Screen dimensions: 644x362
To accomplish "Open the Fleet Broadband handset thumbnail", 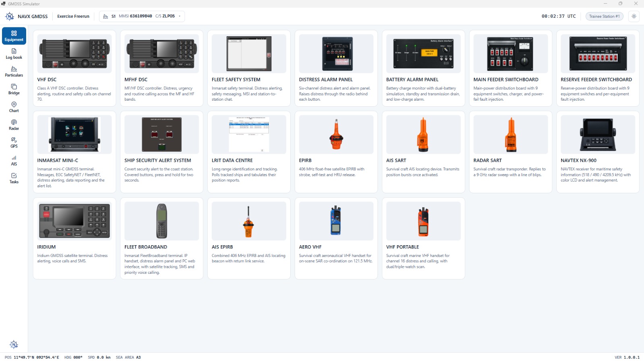I will [162, 221].
